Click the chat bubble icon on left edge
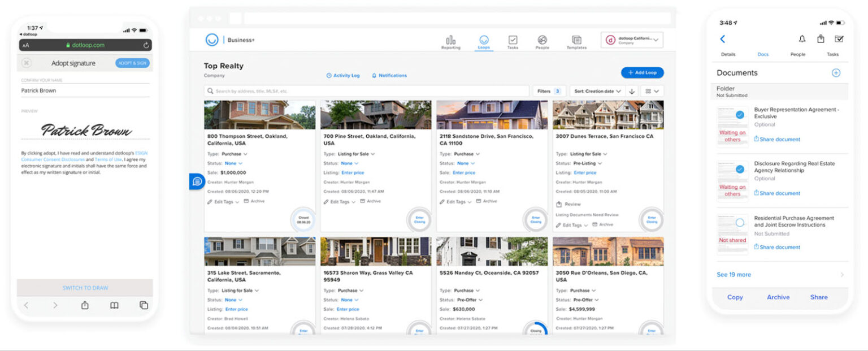 [197, 181]
